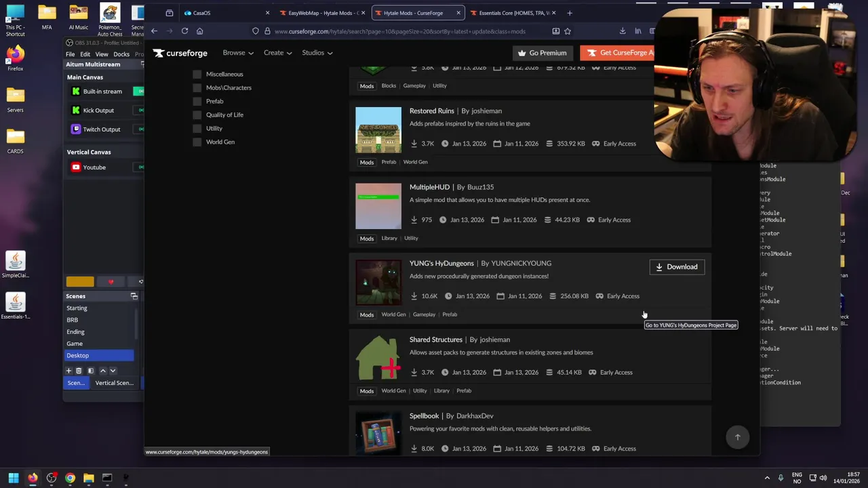Check the Utility category filter
868x488 pixels.
tap(197, 128)
